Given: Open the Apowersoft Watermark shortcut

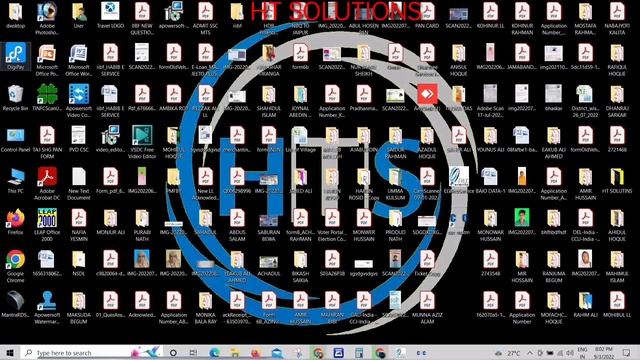Looking at the screenshot, I should [47, 307].
